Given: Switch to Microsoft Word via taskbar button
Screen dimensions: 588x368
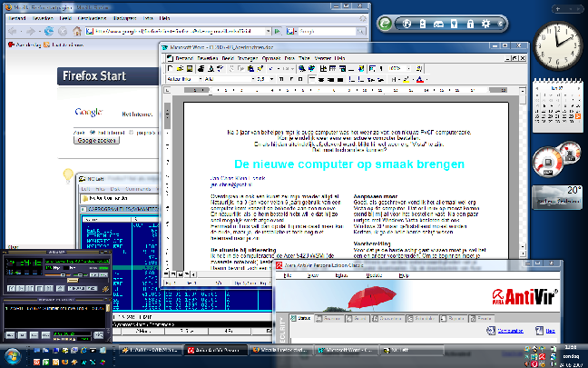Looking at the screenshot, I should click(346, 351).
